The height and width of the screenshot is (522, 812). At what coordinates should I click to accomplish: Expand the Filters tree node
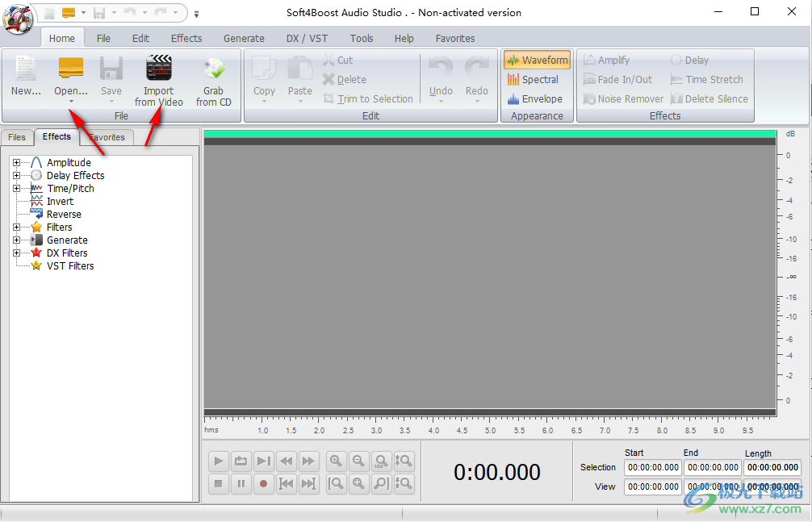click(17, 228)
